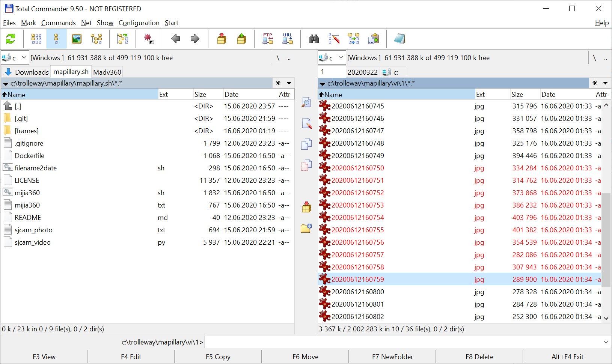Image resolution: width=612 pixels, height=364 pixels.
Task: Switch to the Downloads tab
Action: (27, 72)
